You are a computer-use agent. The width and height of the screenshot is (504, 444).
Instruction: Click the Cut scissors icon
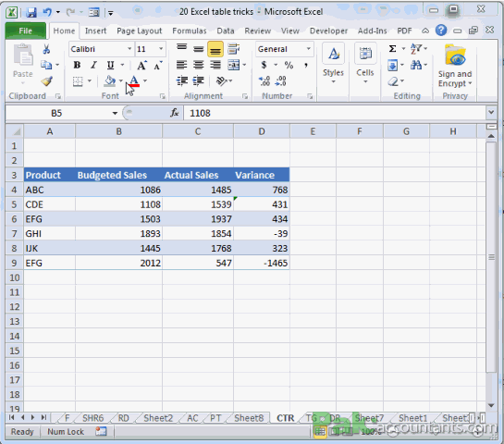tap(46, 49)
